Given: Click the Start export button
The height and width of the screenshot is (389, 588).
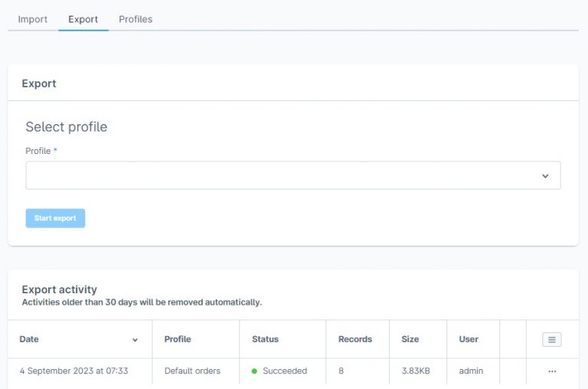Looking at the screenshot, I should coord(55,218).
